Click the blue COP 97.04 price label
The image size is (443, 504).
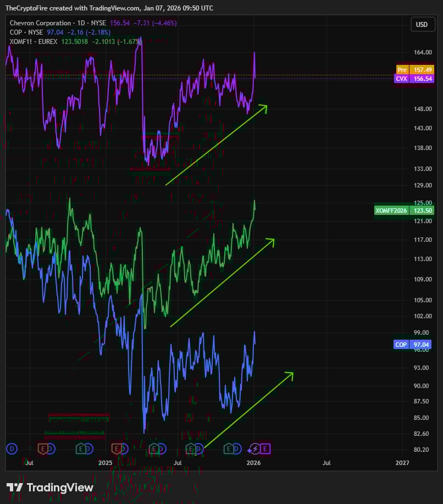[x=412, y=345]
